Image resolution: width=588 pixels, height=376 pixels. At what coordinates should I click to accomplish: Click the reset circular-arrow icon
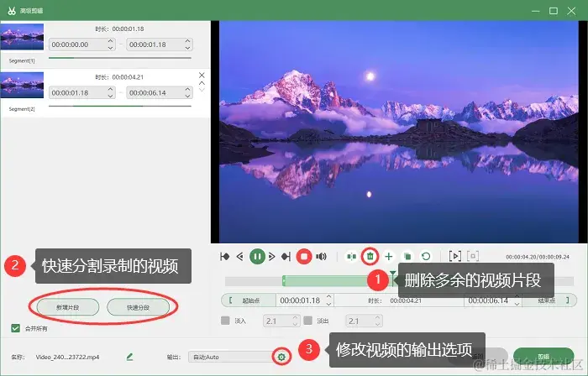(x=426, y=257)
